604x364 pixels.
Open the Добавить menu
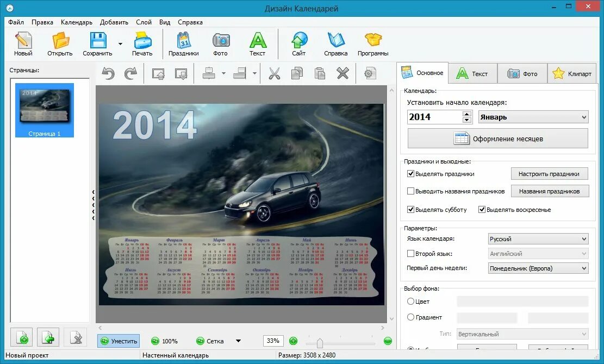coord(114,22)
